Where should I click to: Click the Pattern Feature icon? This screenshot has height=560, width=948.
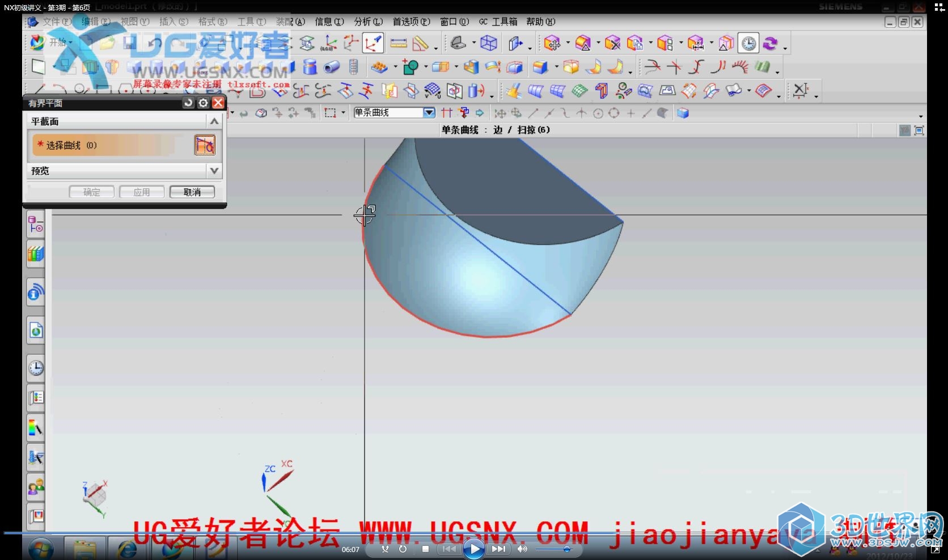pyautogui.click(x=379, y=67)
